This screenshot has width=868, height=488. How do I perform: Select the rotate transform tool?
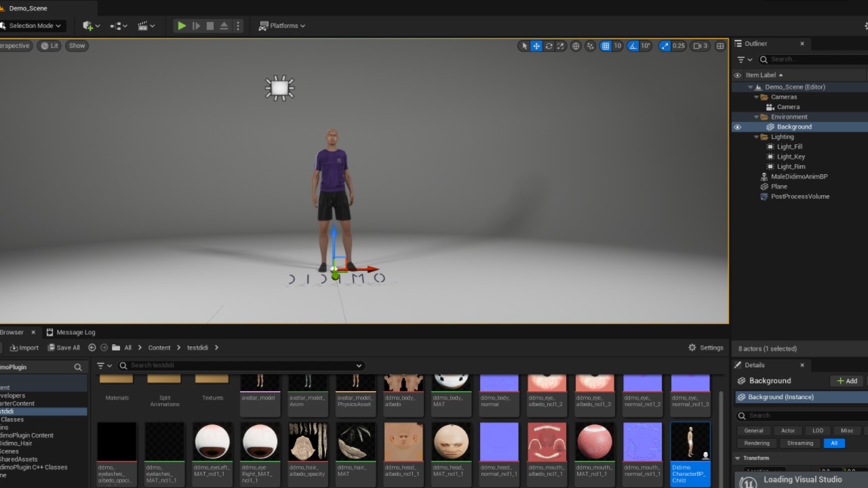pyautogui.click(x=549, y=46)
